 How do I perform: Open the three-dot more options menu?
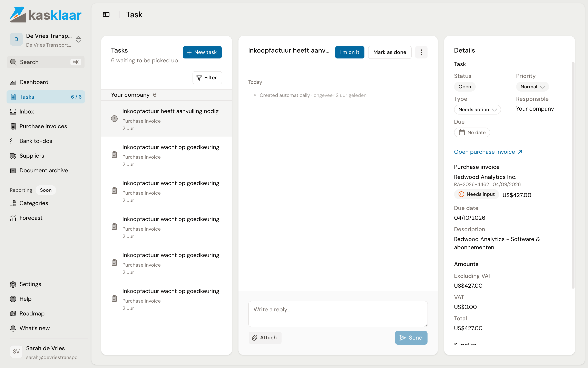tap(421, 52)
